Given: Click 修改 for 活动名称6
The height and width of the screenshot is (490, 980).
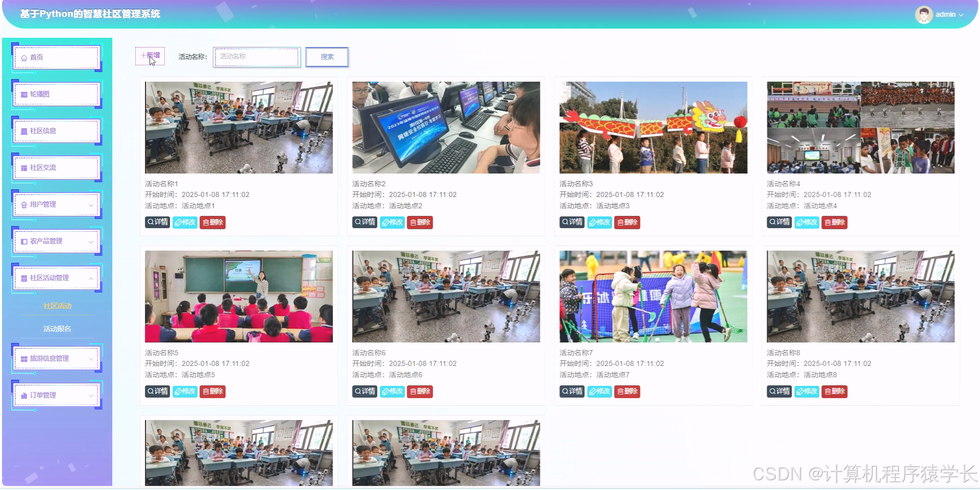Looking at the screenshot, I should [x=392, y=391].
